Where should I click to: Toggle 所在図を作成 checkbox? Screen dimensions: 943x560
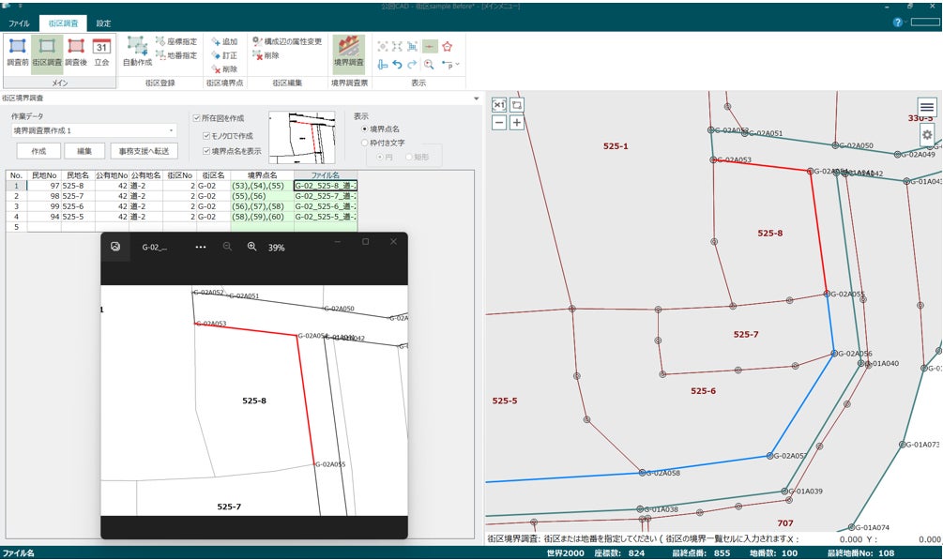click(x=196, y=118)
